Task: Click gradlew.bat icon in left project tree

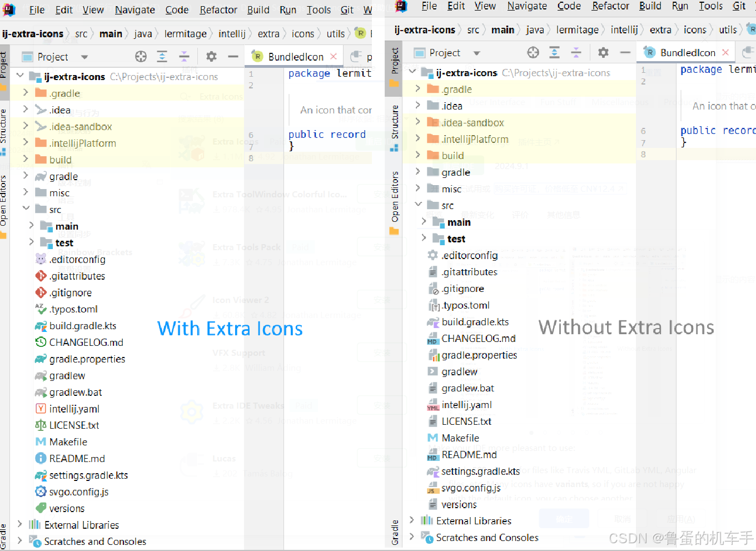Action: 41,392
